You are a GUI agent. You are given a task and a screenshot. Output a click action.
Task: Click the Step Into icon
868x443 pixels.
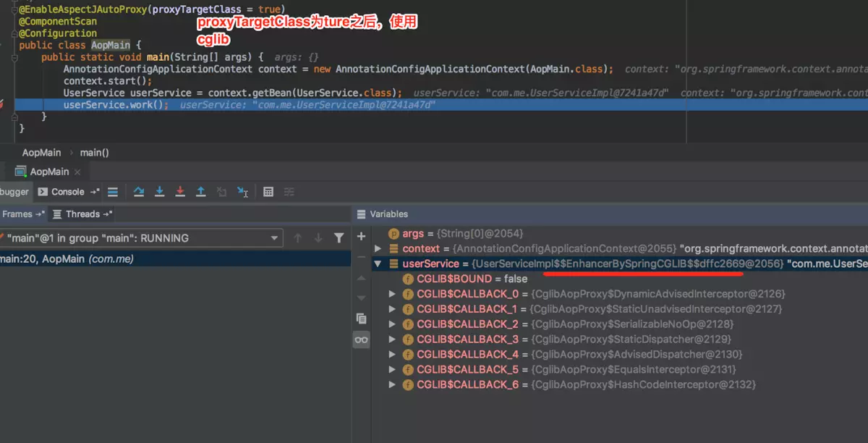pos(159,192)
